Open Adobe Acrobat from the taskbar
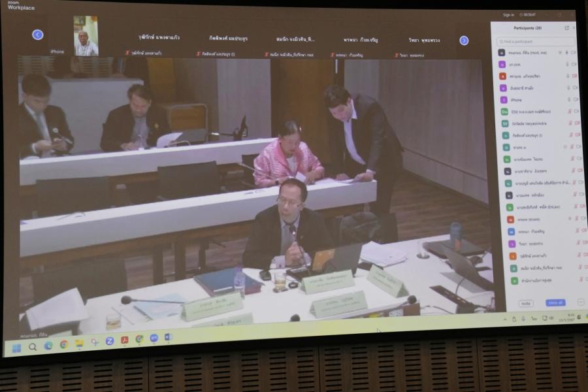 coord(124,340)
